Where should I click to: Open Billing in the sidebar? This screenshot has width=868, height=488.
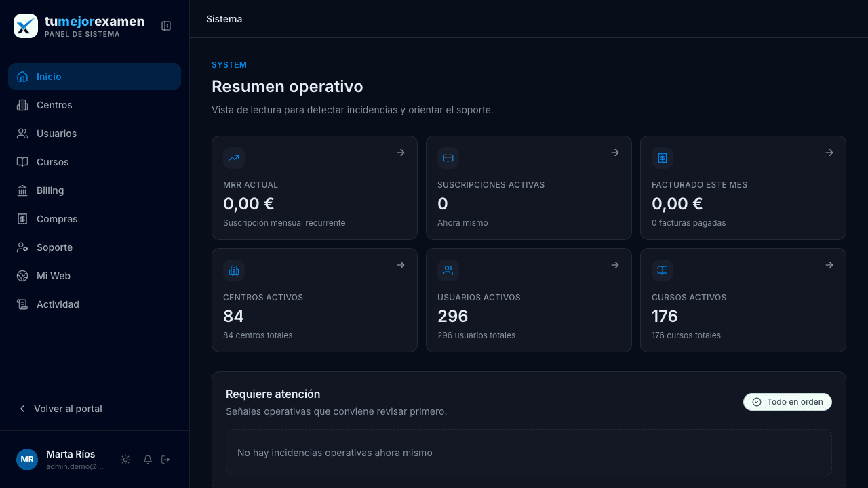click(94, 190)
